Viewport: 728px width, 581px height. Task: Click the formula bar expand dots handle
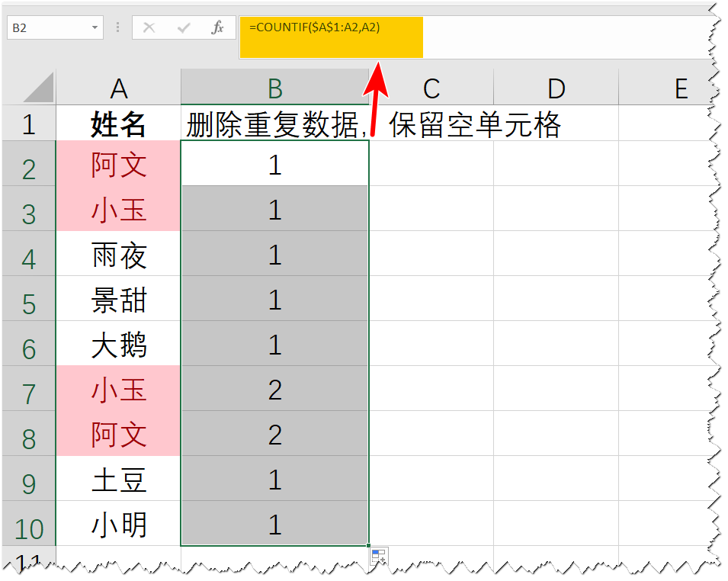click(117, 28)
